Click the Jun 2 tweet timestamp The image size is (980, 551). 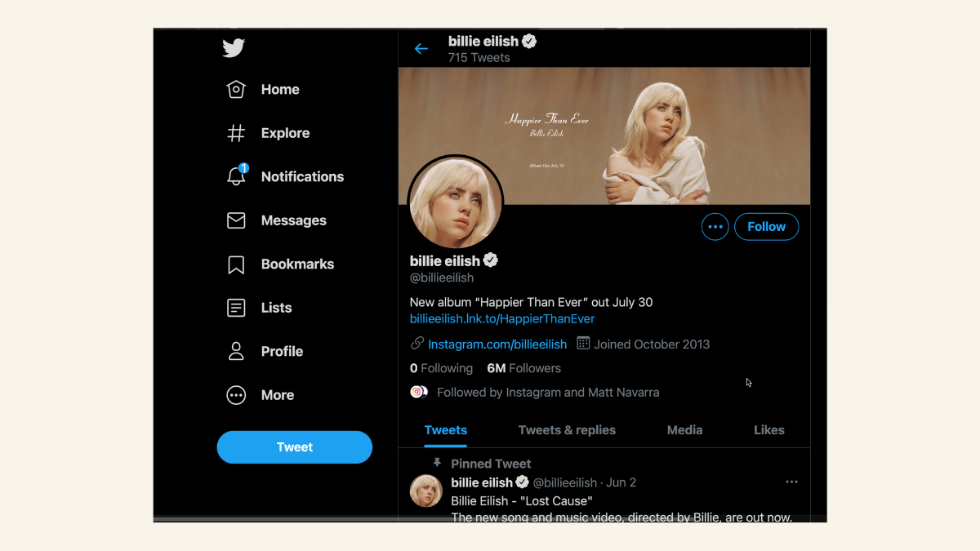tap(621, 482)
